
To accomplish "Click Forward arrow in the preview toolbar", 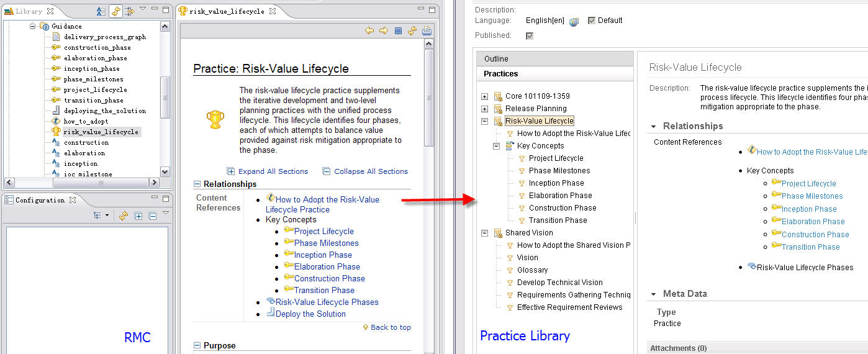I will tap(384, 30).
